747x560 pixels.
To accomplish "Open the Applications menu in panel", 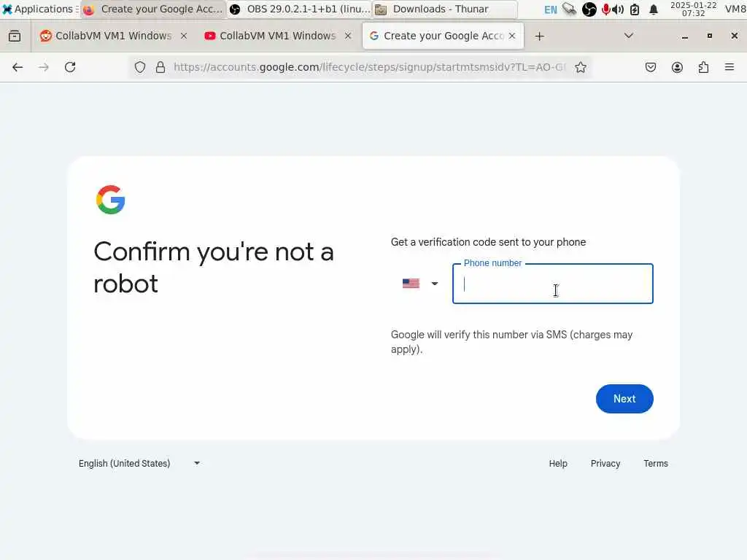I will (x=39, y=9).
